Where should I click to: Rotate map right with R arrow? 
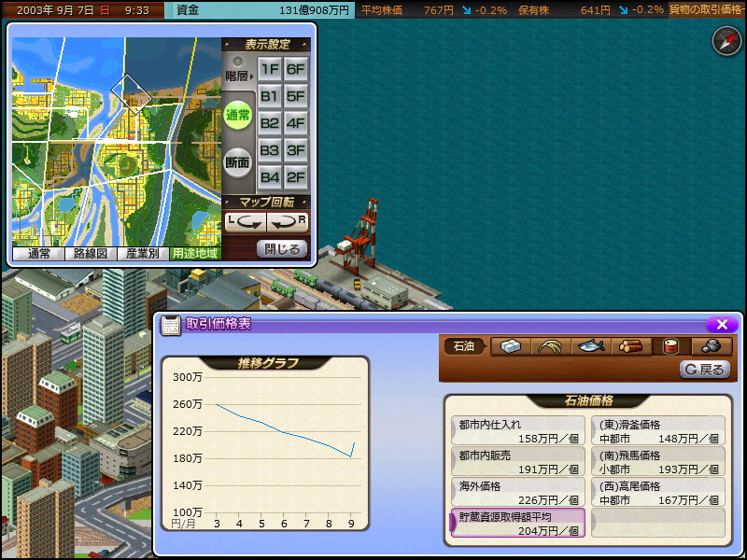point(288,222)
